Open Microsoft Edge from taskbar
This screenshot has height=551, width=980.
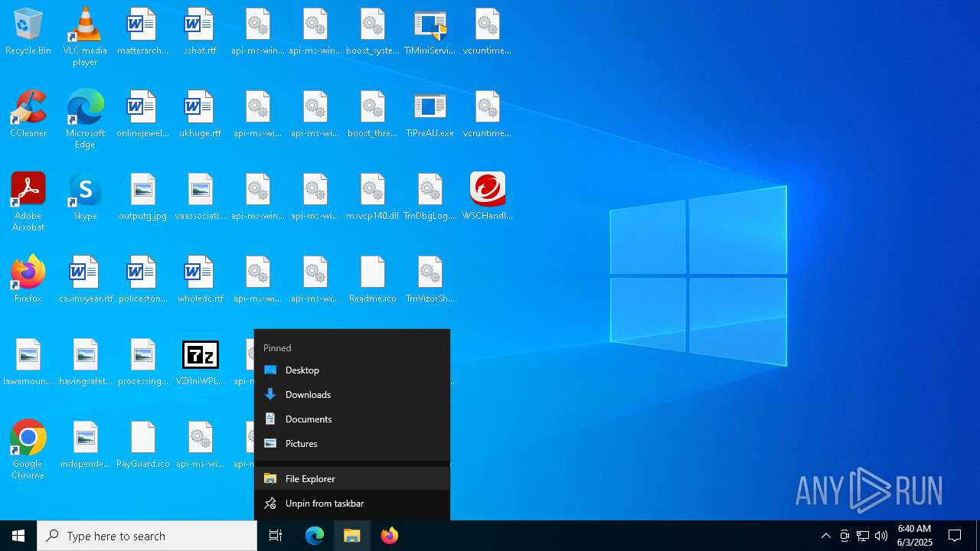315,536
